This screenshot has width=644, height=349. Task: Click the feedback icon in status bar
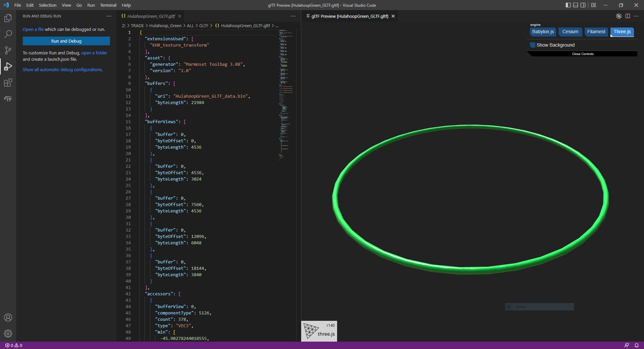pos(627,345)
